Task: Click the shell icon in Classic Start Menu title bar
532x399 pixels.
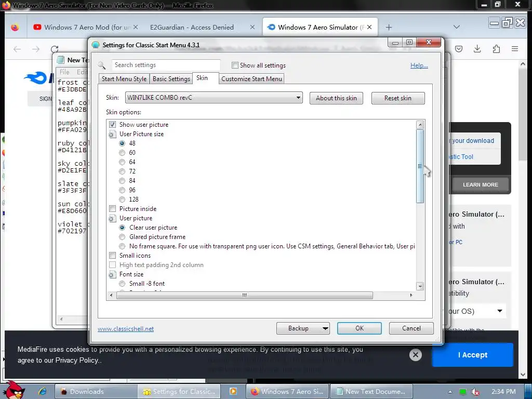Action: (x=96, y=45)
